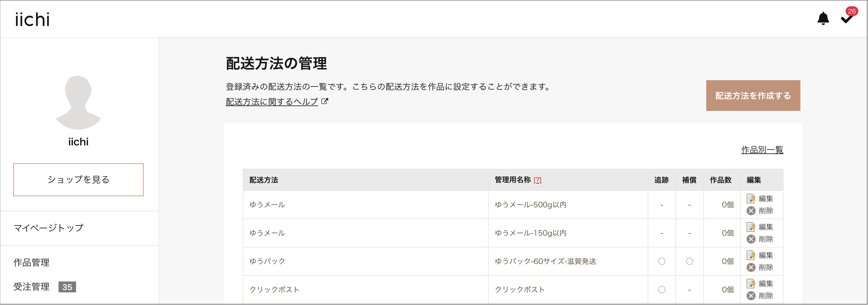Open 受注管理 showing 35 orders
Image resolution: width=868 pixels, height=305 pixels.
click(x=31, y=287)
